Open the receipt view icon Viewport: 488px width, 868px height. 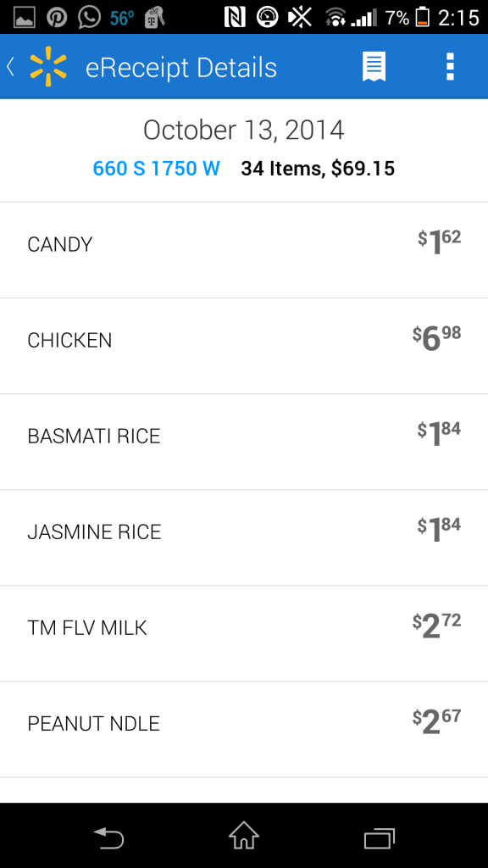point(374,67)
